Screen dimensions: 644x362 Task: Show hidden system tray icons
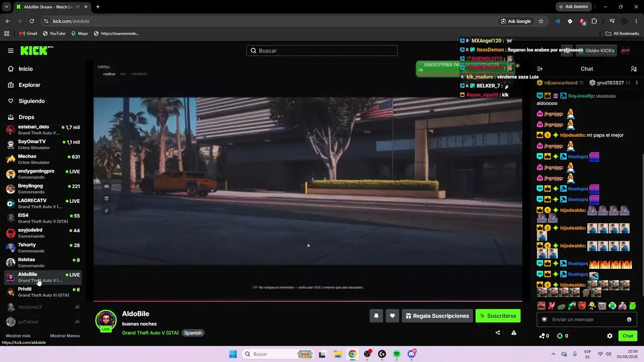coord(553,354)
